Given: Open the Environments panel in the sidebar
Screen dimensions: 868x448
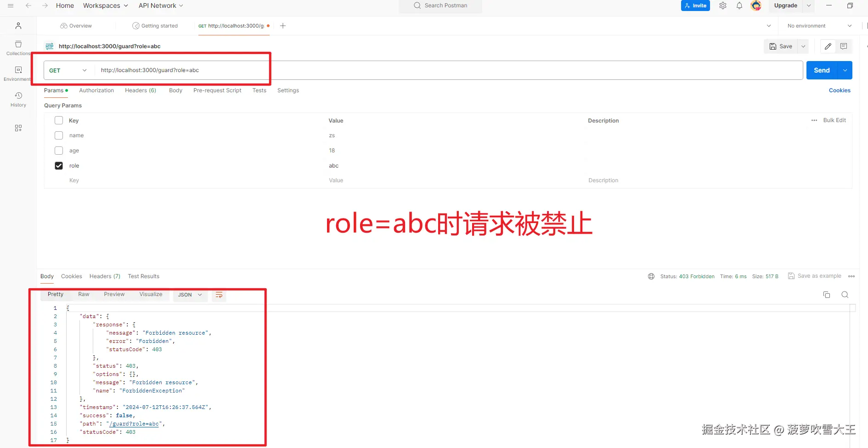Looking at the screenshot, I should click(18, 73).
